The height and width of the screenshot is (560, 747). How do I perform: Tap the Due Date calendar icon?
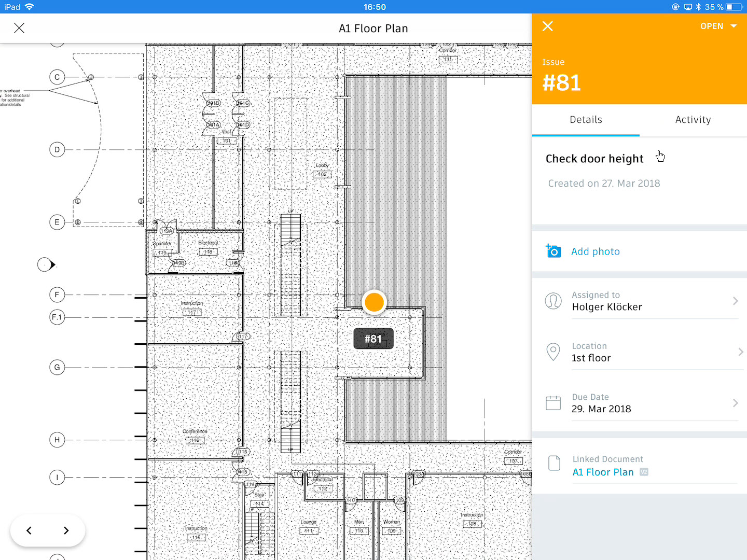[x=553, y=402]
